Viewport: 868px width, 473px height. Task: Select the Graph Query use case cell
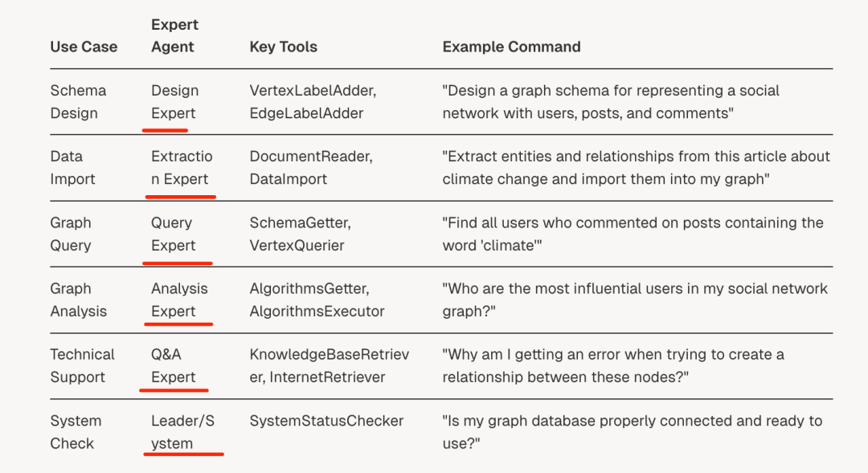[70, 234]
